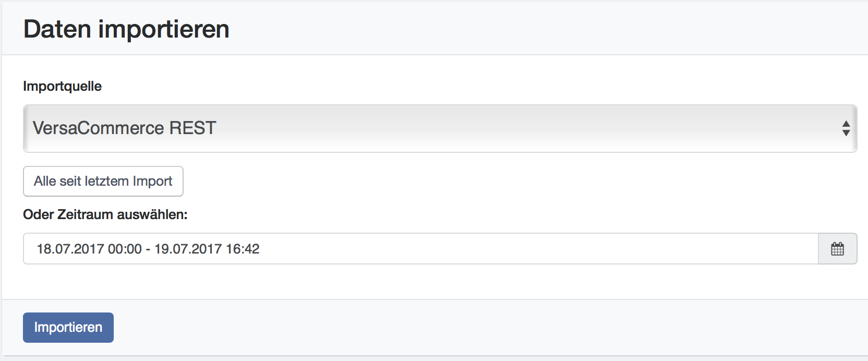Focus the date range input field
The height and width of the screenshot is (361, 868).
(x=420, y=249)
